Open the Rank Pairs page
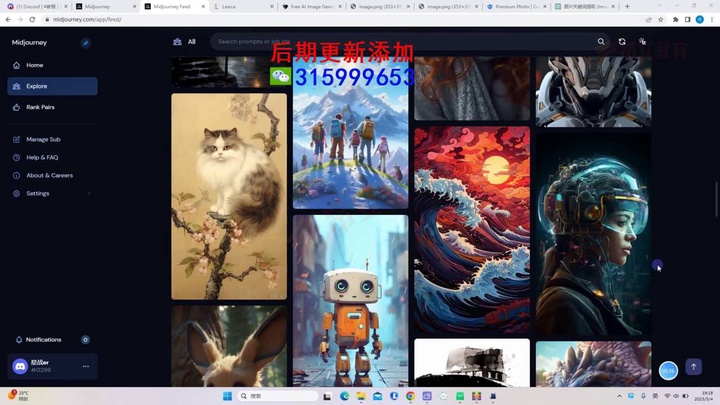 pyautogui.click(x=40, y=107)
